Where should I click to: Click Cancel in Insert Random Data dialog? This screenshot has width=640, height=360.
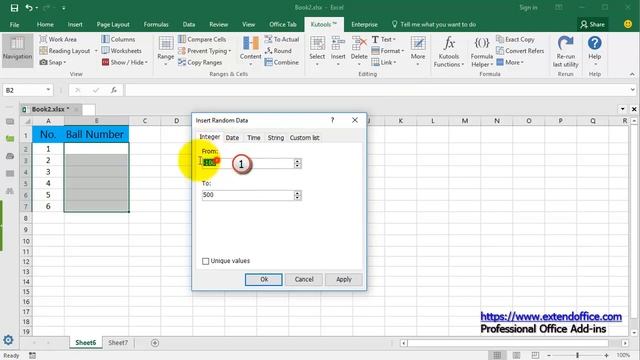pyautogui.click(x=304, y=280)
